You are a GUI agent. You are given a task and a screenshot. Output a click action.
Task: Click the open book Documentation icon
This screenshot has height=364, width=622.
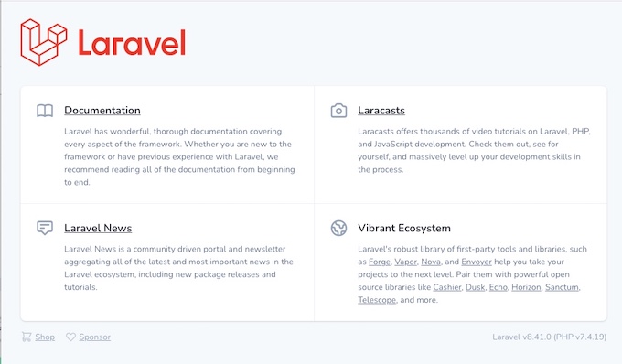(x=45, y=111)
